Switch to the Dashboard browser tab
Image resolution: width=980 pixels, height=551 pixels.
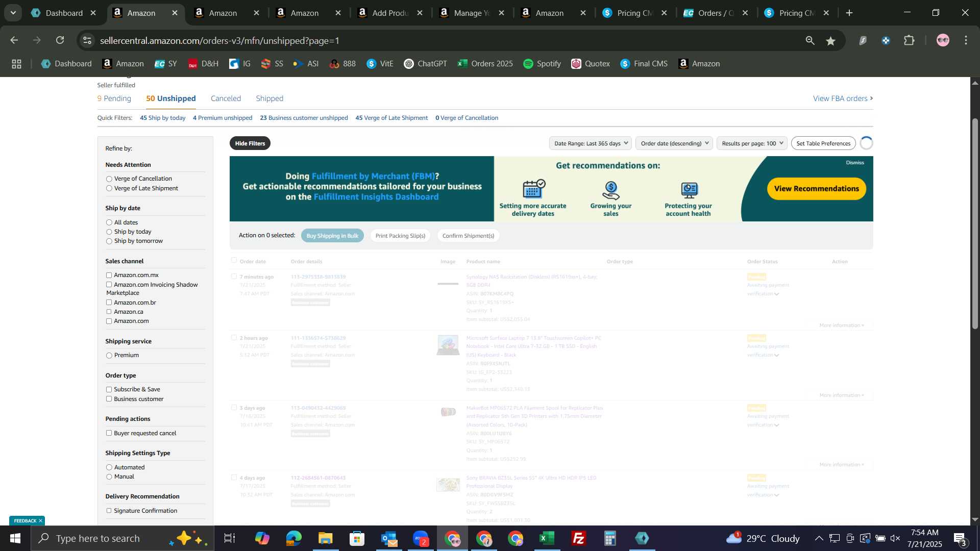[64, 13]
